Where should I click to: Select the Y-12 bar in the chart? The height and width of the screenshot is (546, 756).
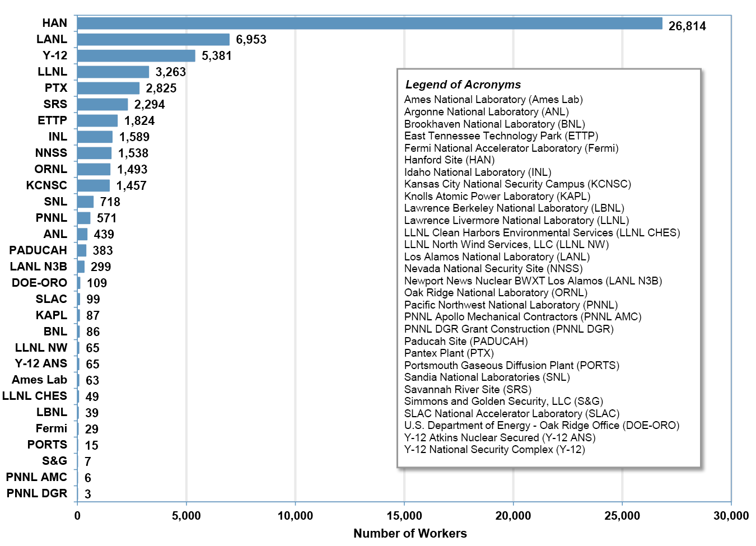point(136,55)
